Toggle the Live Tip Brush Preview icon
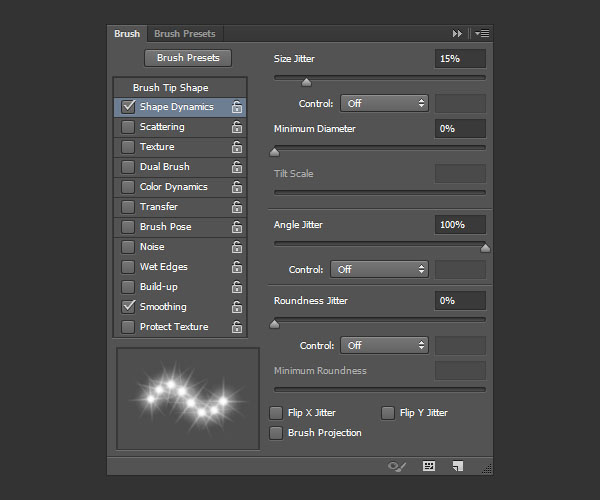 [397, 466]
